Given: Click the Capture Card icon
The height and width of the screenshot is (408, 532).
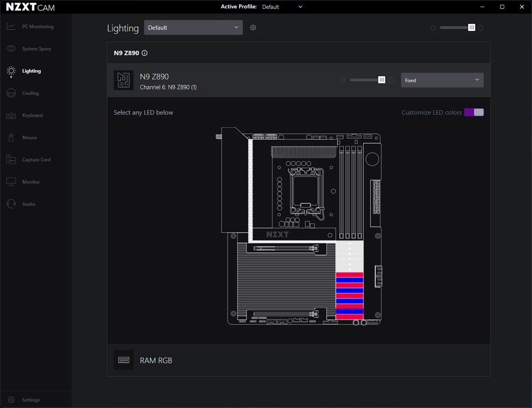Looking at the screenshot, I should pos(11,160).
